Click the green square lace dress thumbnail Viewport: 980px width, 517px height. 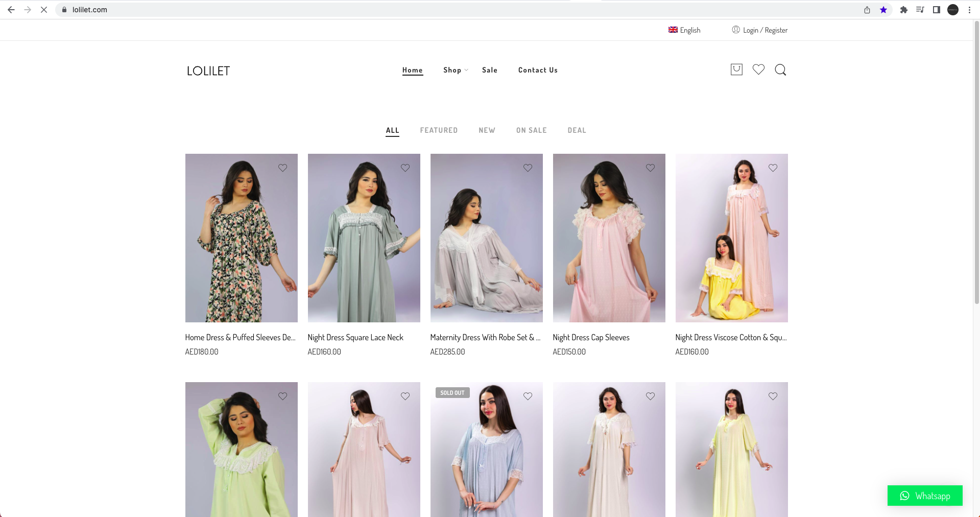click(x=364, y=238)
